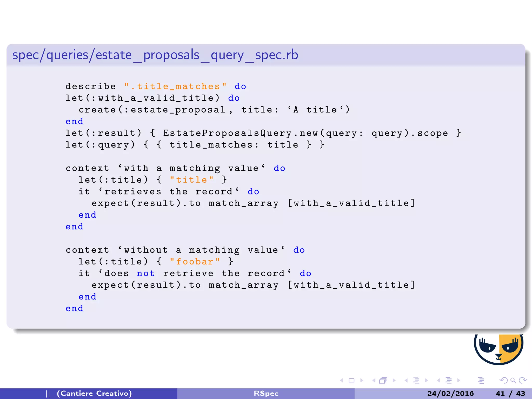Click the final 'end' keyword
Image resolution: width=532 pixels, height=399 pixels.
point(74,308)
